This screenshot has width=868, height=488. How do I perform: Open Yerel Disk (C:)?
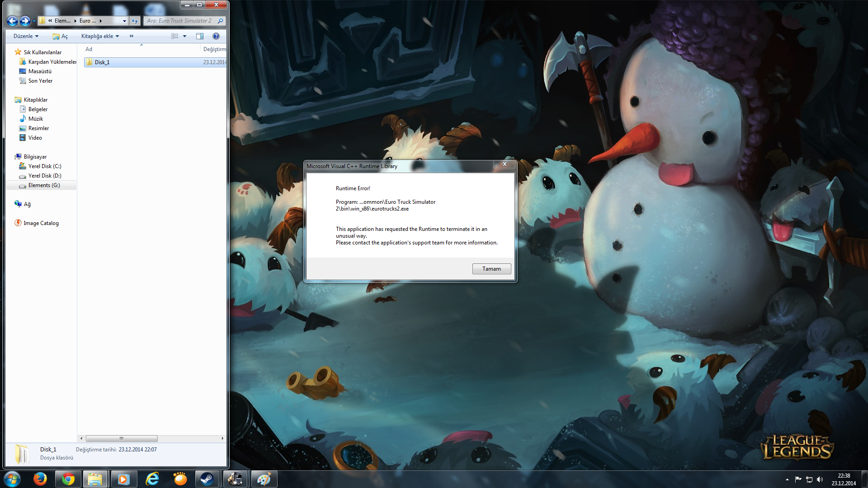[45, 166]
